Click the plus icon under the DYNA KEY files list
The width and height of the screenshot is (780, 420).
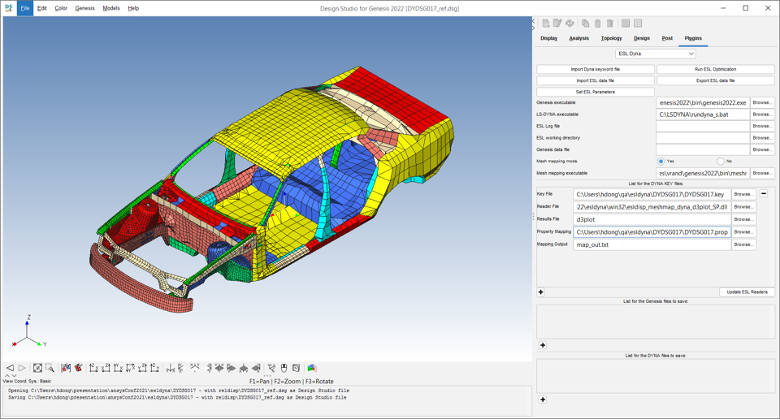541,292
